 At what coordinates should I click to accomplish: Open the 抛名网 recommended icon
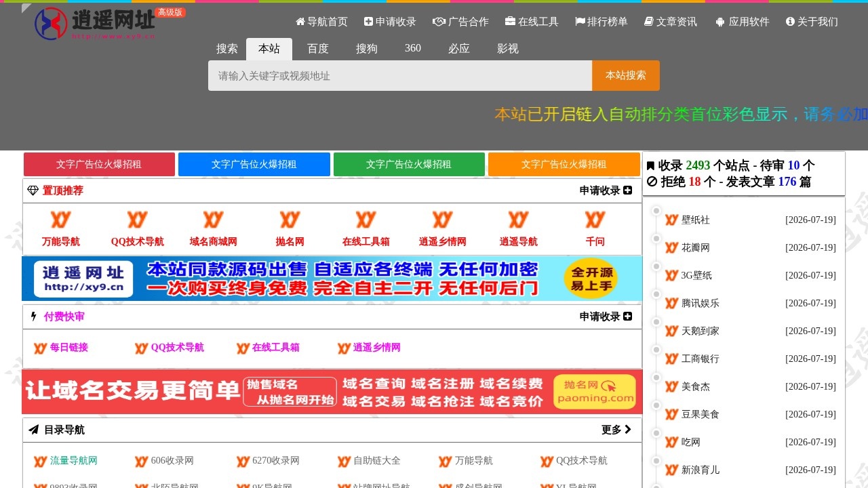click(x=290, y=229)
